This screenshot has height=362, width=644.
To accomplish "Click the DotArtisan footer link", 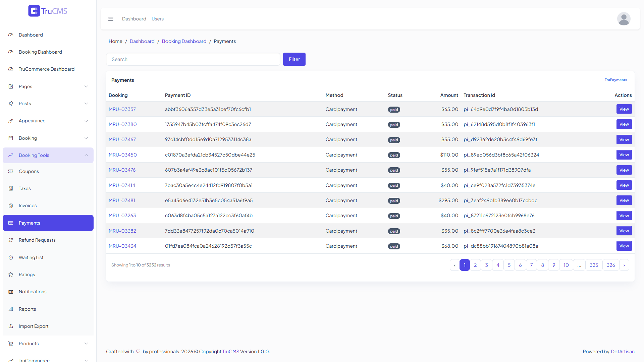I will click(623, 352).
